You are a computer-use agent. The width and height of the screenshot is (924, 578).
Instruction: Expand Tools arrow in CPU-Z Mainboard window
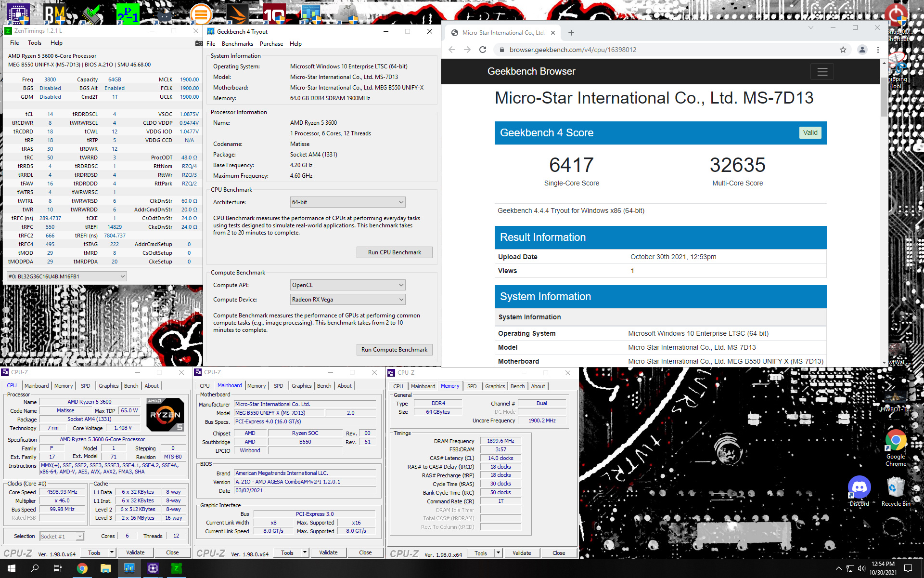[305, 552]
